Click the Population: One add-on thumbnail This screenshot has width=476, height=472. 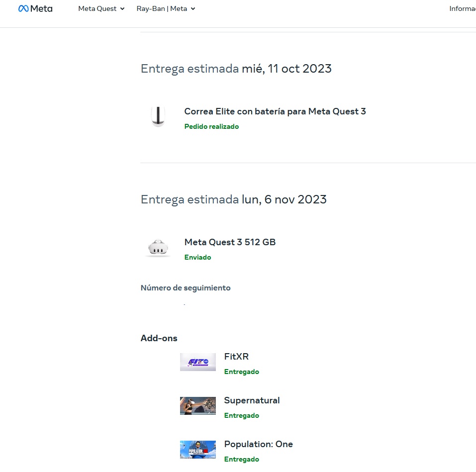[x=198, y=450]
